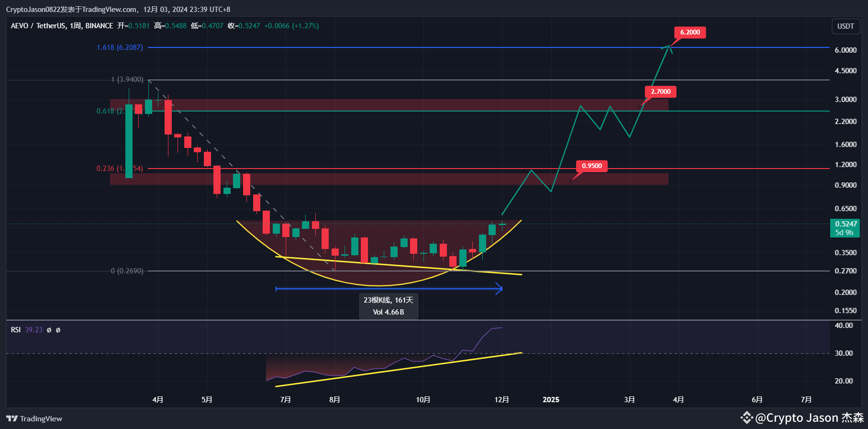Viewport: 868px width, 429px height.
Task: Click the 2.2000 price axis label
Action: coord(846,122)
